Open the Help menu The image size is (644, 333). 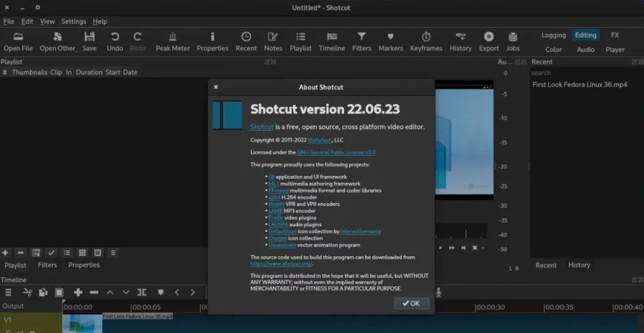pos(100,21)
